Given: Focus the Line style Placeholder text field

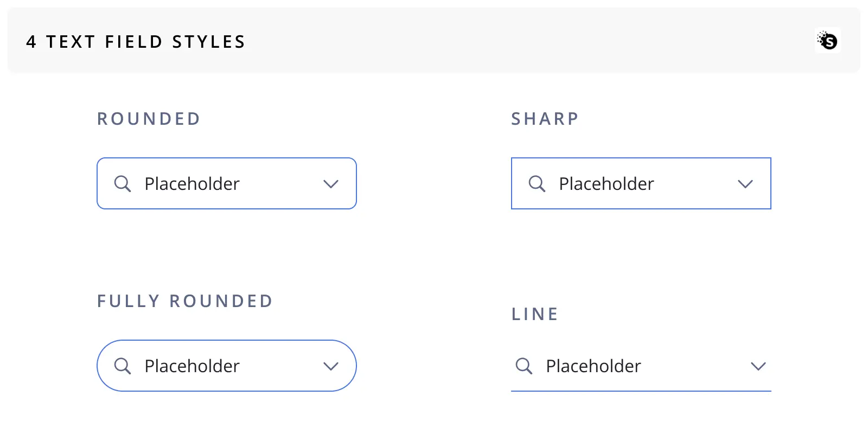Looking at the screenshot, I should [641, 366].
